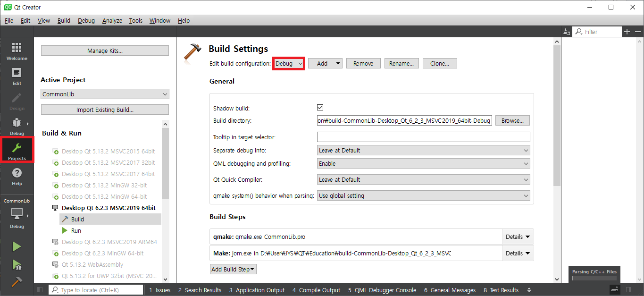This screenshot has height=296, width=644.
Task: Show the QML Debugger Console pane
Action: tap(382, 290)
